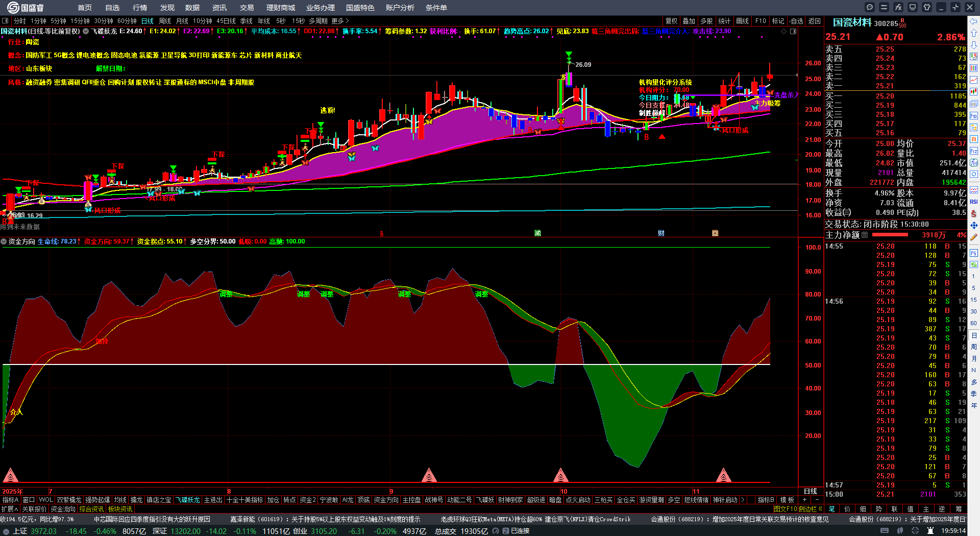Click the blue up arrow icon in sidebar
980x536 pixels.
[974, 33]
